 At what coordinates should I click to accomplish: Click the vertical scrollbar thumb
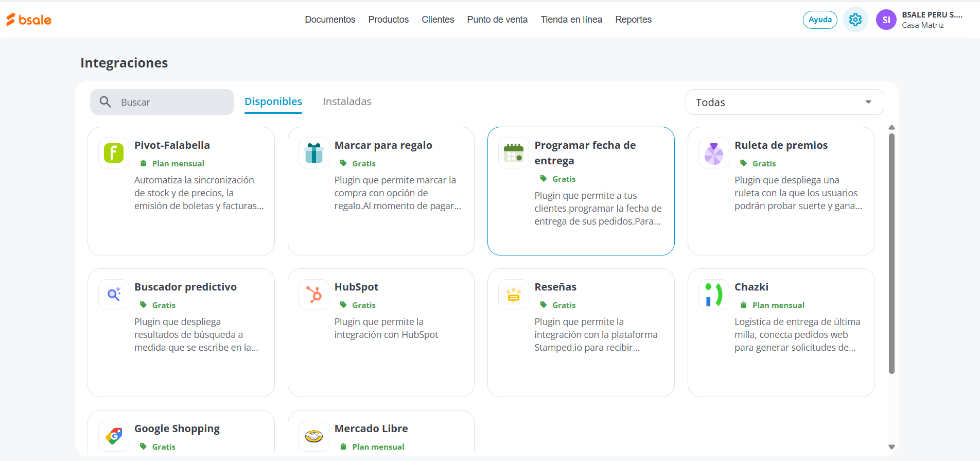891,253
